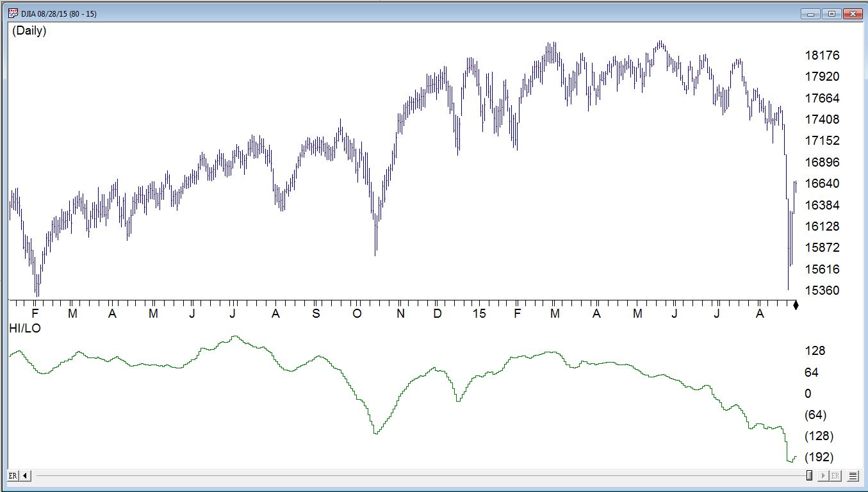Click the 17152 price axis value
Screen dimensions: 868x492
click(823, 141)
